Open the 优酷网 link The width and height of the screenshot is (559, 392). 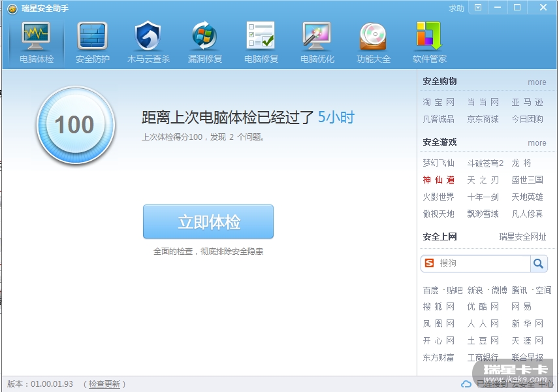(483, 307)
